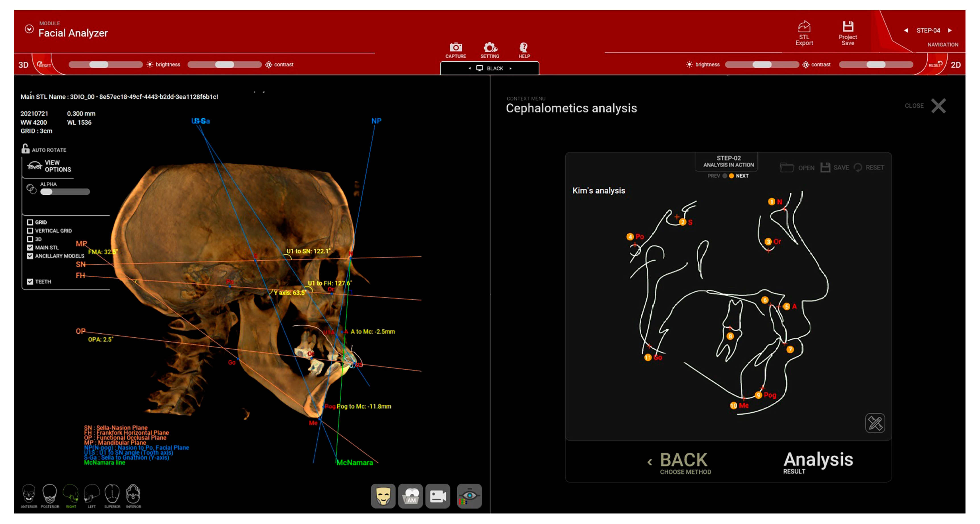Click the face mask icon button
The image size is (980, 524).
[x=383, y=496]
